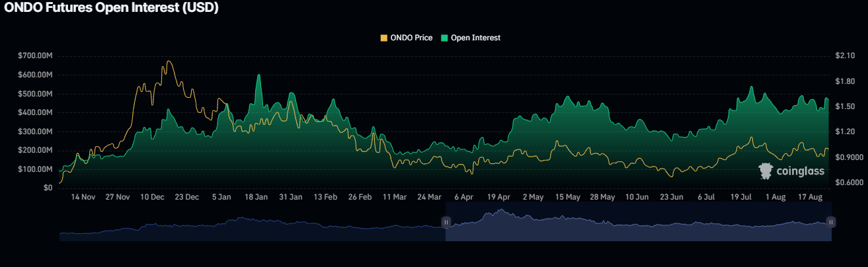Click the 27 Nov date label
Image resolution: width=868 pixels, height=267 pixels.
point(118,197)
